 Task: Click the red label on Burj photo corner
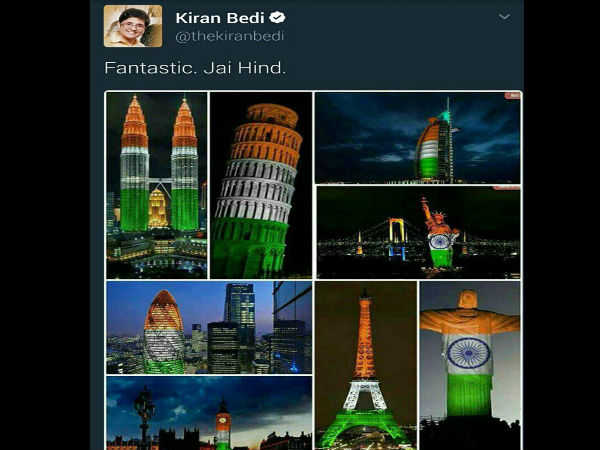point(513,96)
